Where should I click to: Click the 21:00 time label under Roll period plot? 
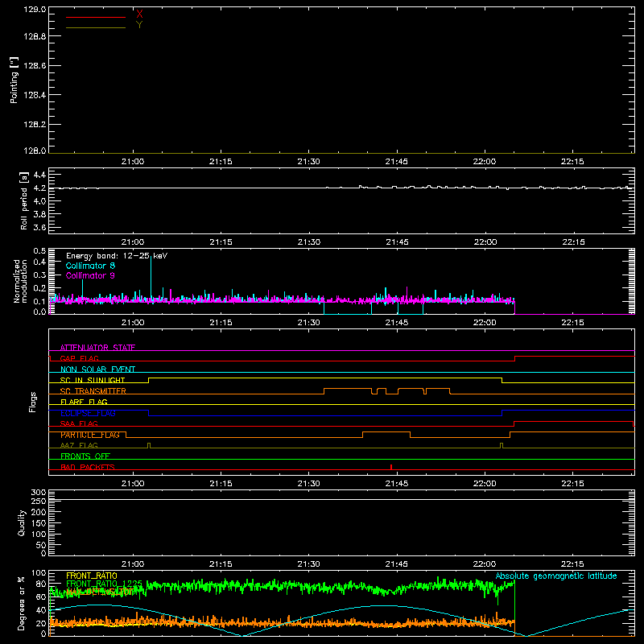pyautogui.click(x=133, y=242)
